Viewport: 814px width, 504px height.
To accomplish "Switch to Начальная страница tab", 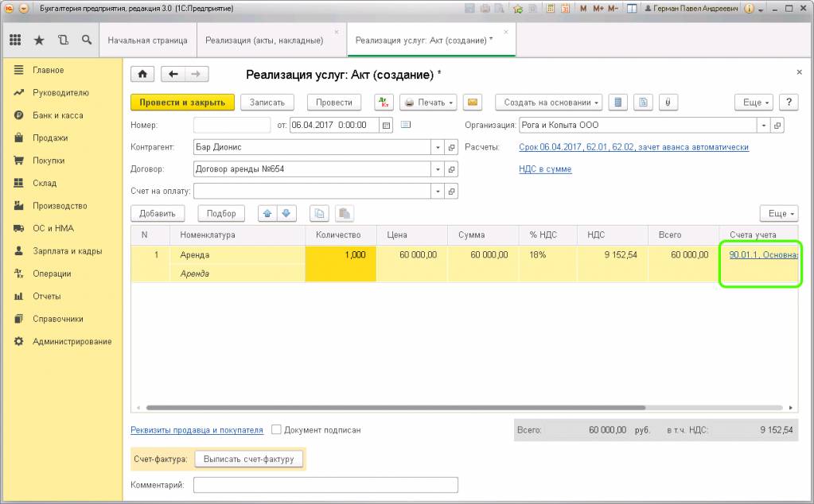I will tap(147, 40).
